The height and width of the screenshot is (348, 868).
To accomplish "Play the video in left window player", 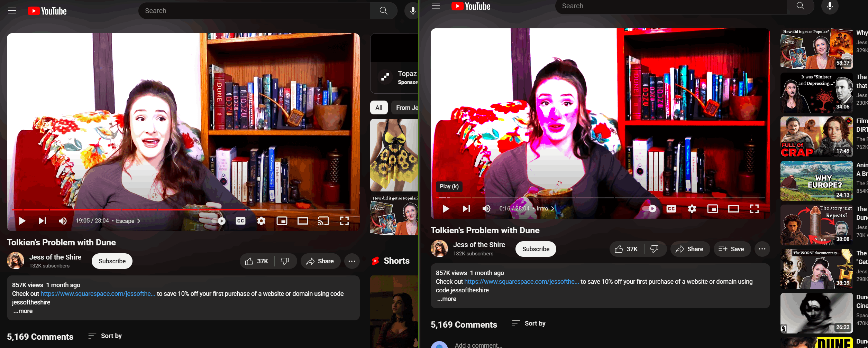I will 22,221.
